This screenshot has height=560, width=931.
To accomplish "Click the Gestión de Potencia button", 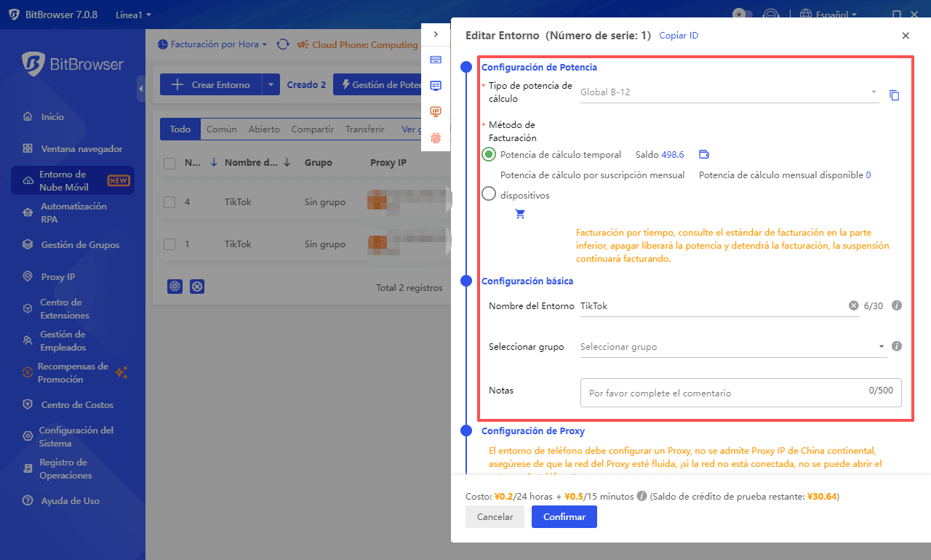I will [x=377, y=84].
